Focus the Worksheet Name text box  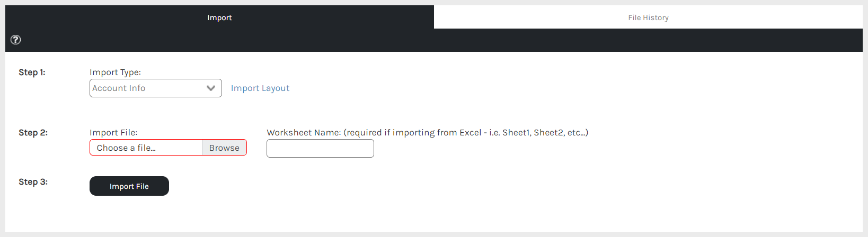(x=320, y=149)
